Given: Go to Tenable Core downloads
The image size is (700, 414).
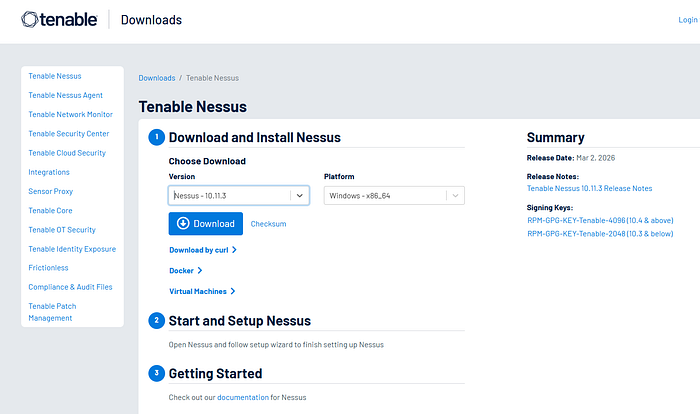Looking at the screenshot, I should [x=50, y=210].
